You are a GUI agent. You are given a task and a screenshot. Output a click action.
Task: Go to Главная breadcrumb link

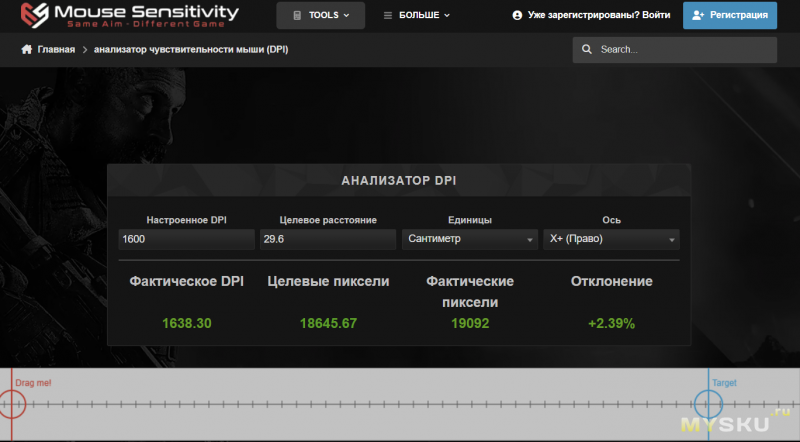[56, 49]
